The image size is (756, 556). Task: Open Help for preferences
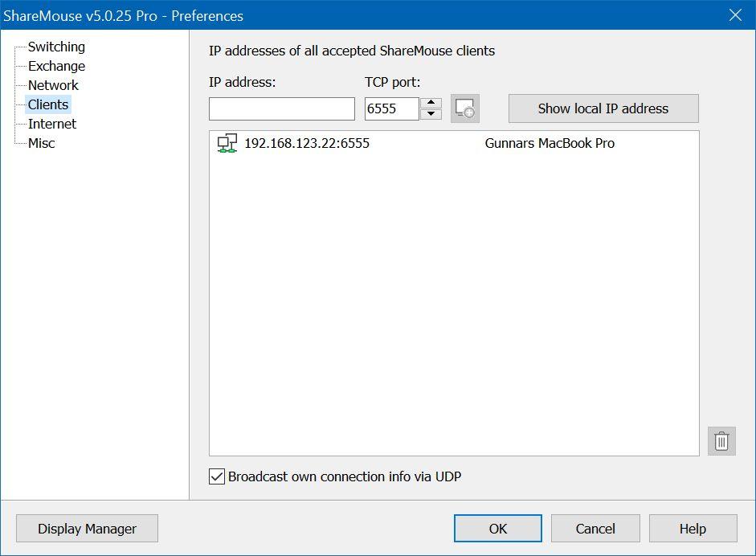(x=693, y=529)
